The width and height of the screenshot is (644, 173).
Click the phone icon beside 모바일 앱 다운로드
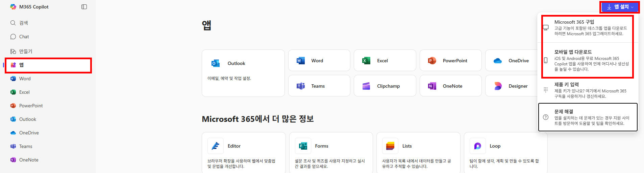[x=546, y=60]
